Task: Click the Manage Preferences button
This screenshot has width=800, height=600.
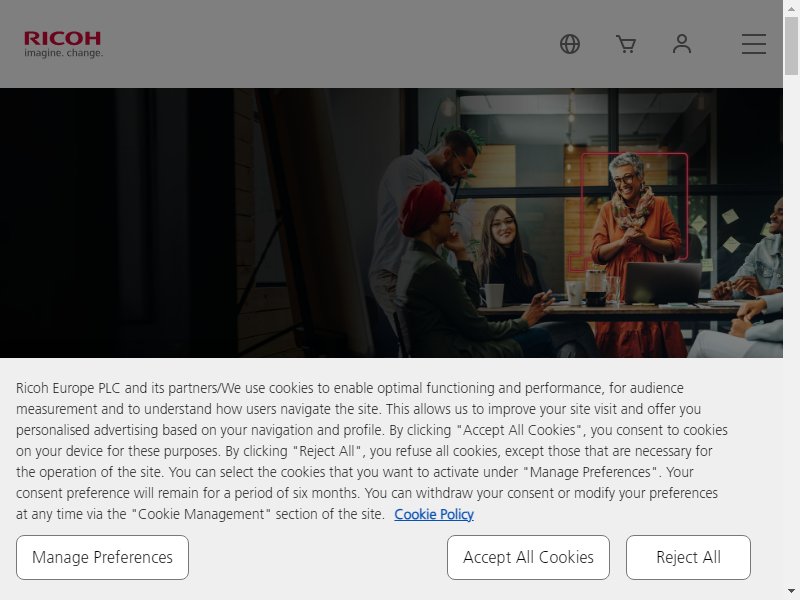Action: 103,557
